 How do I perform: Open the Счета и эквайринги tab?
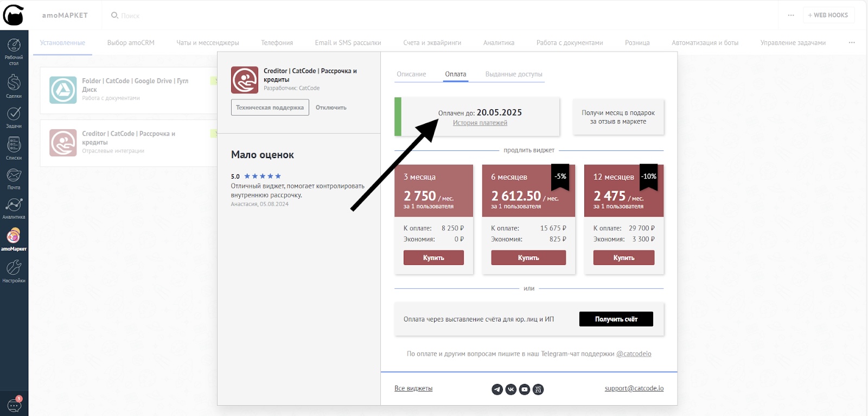432,42
